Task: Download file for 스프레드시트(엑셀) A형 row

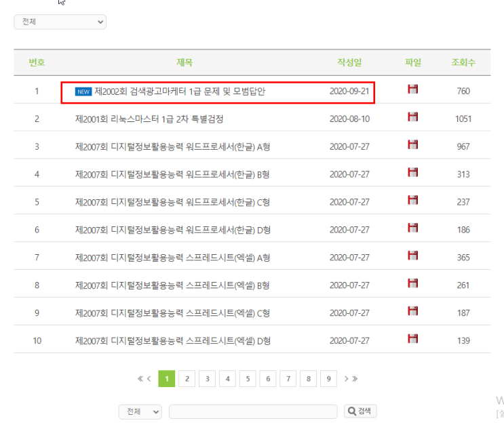Action: point(412,256)
